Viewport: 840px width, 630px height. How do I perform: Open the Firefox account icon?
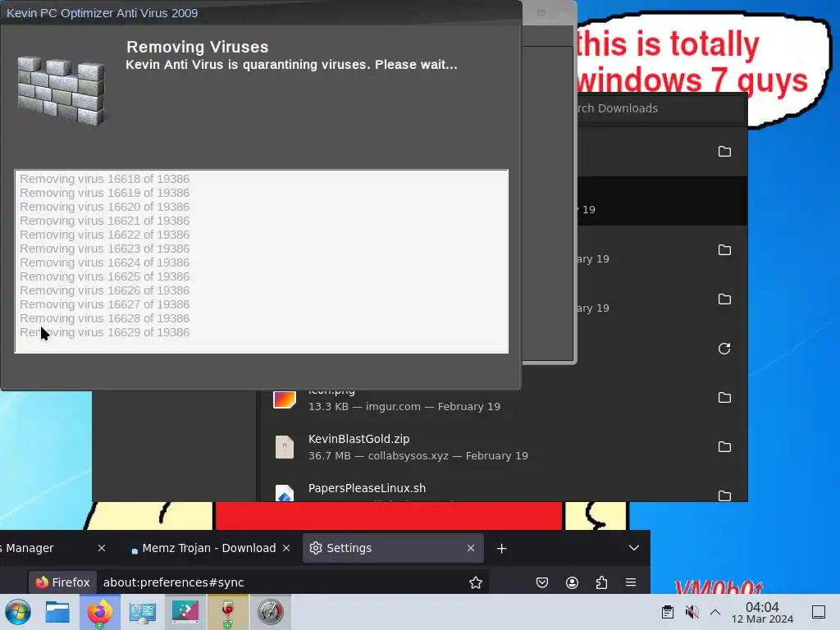[x=572, y=582]
